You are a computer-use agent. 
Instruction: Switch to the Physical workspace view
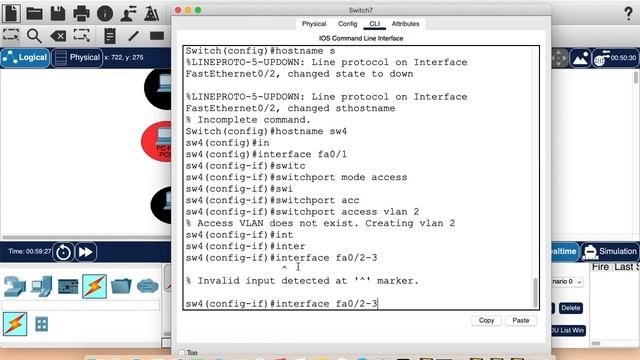pos(77,58)
